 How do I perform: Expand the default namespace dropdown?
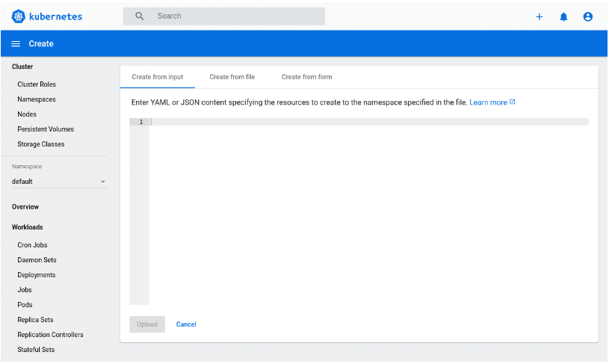[x=59, y=182]
